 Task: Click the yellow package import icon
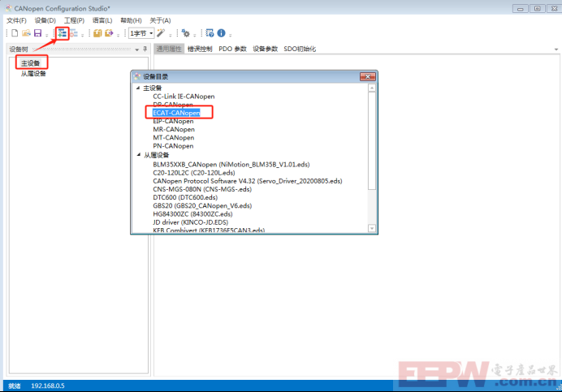(97, 33)
